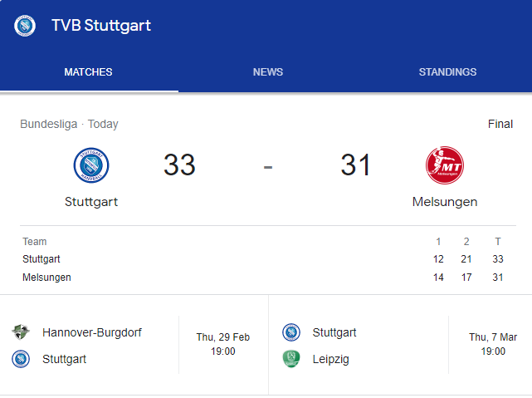Click the Melsungen name under the crest
The width and height of the screenshot is (532, 398).
[445, 202]
